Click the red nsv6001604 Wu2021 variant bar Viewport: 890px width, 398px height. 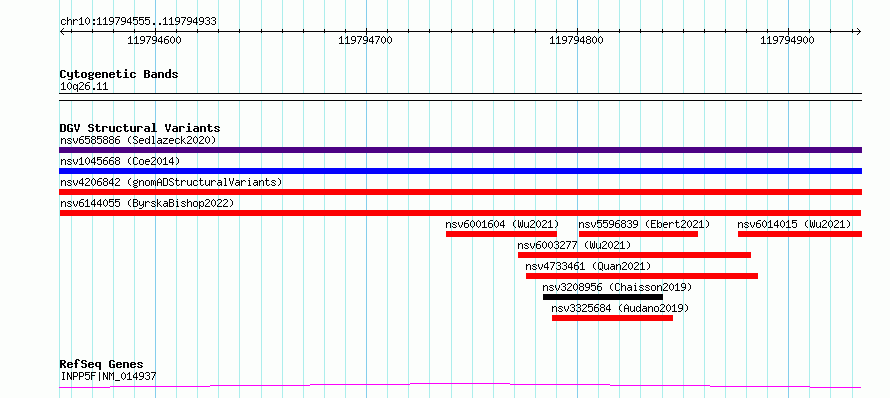501,234
